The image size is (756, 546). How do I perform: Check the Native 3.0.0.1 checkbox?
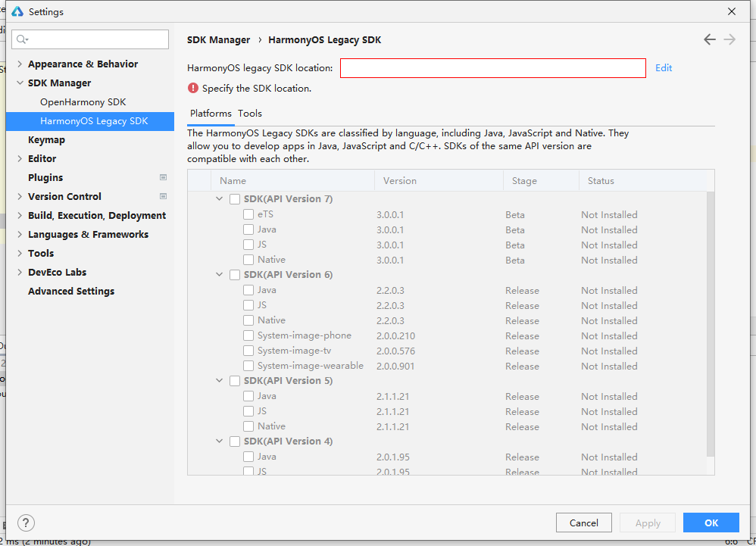pos(248,260)
